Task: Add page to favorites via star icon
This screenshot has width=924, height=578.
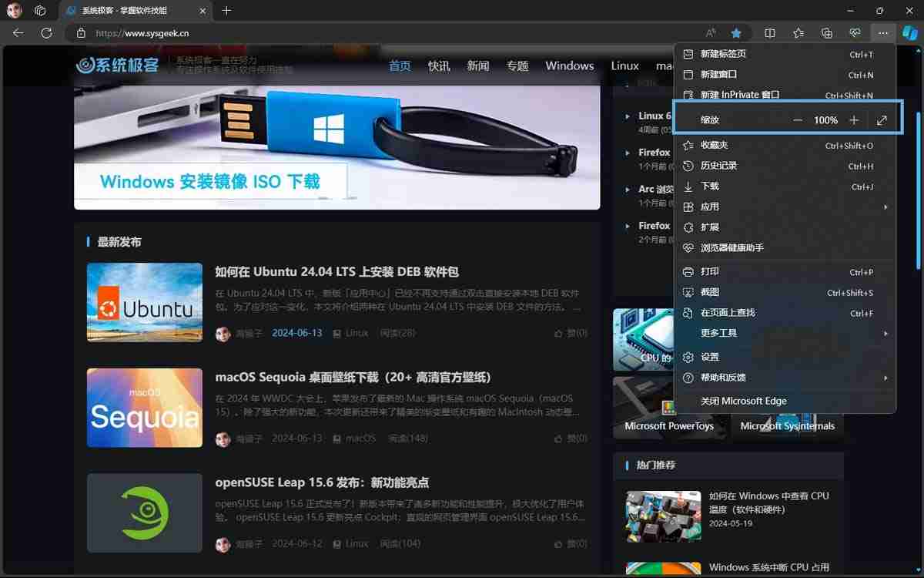Action: [737, 33]
